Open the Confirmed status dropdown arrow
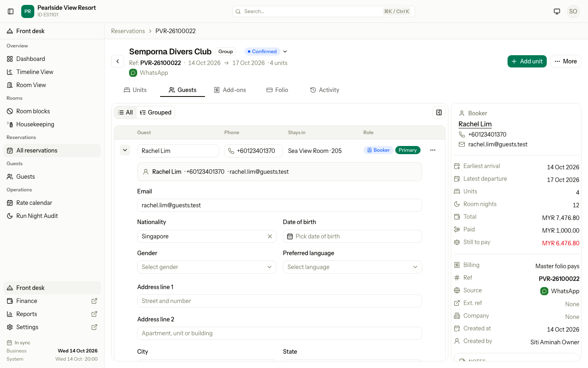588x368 pixels. (285, 52)
